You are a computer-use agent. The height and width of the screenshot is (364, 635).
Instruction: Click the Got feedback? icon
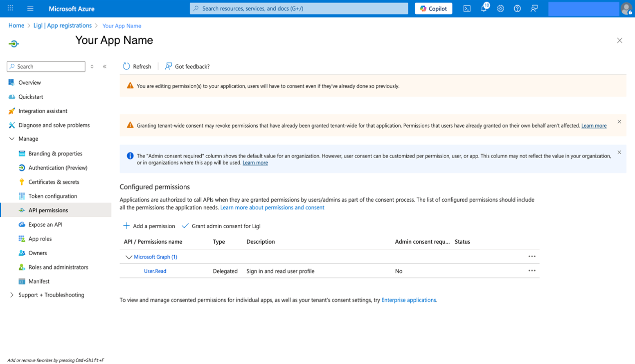[x=168, y=66]
